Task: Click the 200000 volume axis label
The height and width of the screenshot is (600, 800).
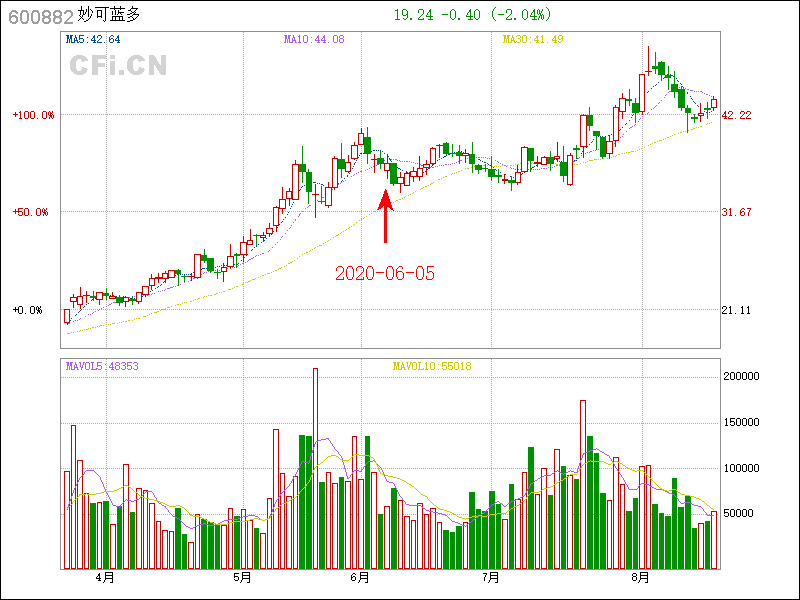Action: pos(742,377)
